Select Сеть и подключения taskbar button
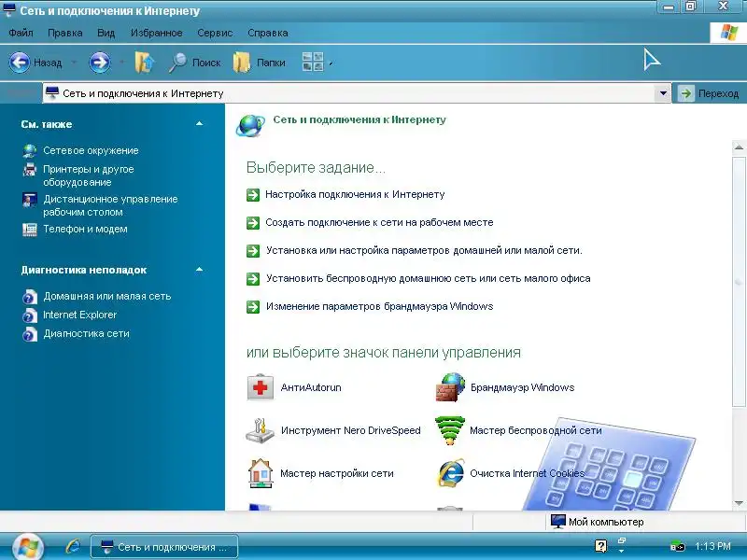Viewport: 747px width, 560px height. [164, 547]
